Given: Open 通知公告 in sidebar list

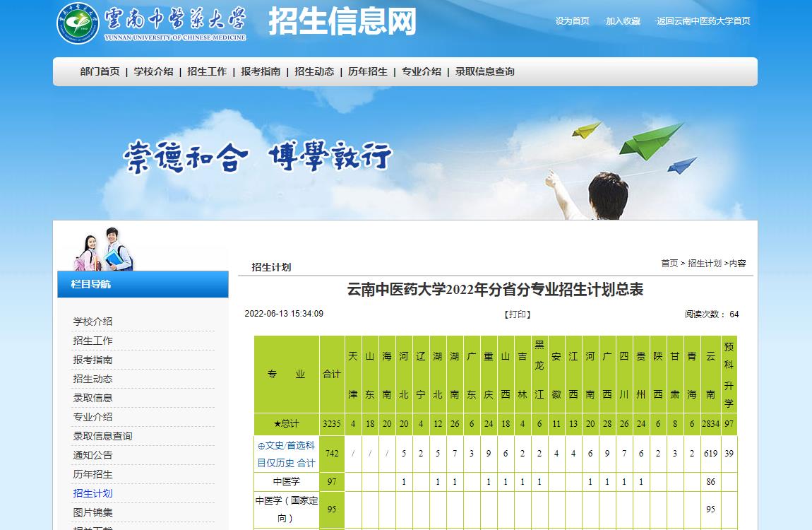Looking at the screenshot, I should (x=92, y=455).
